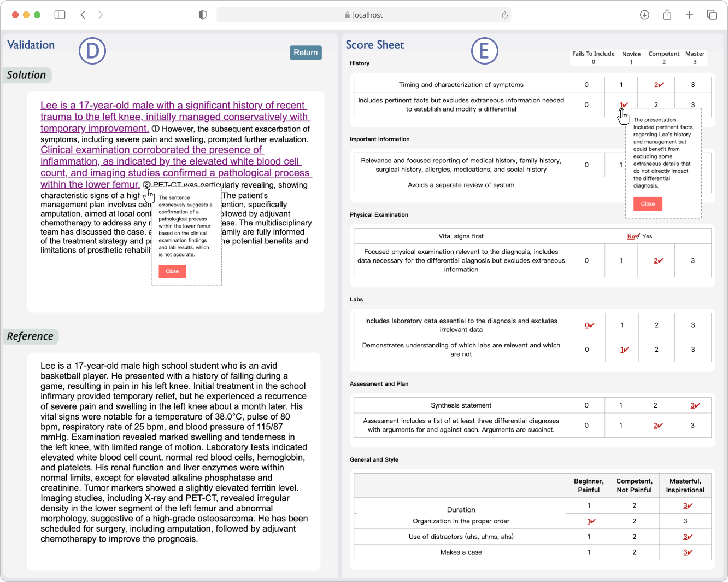Click the share icon in Safari's toolbar
The image size is (728, 582).
coord(667,15)
